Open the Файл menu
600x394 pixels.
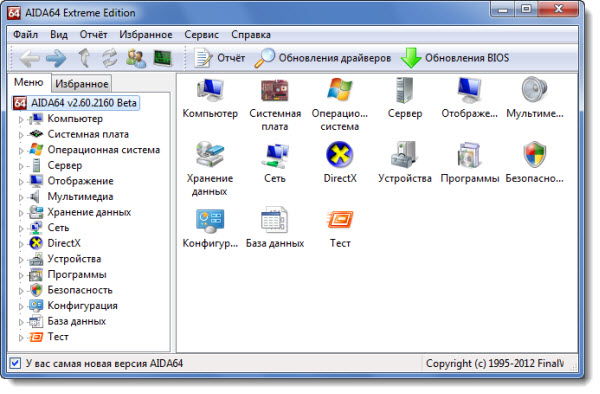[x=25, y=34]
